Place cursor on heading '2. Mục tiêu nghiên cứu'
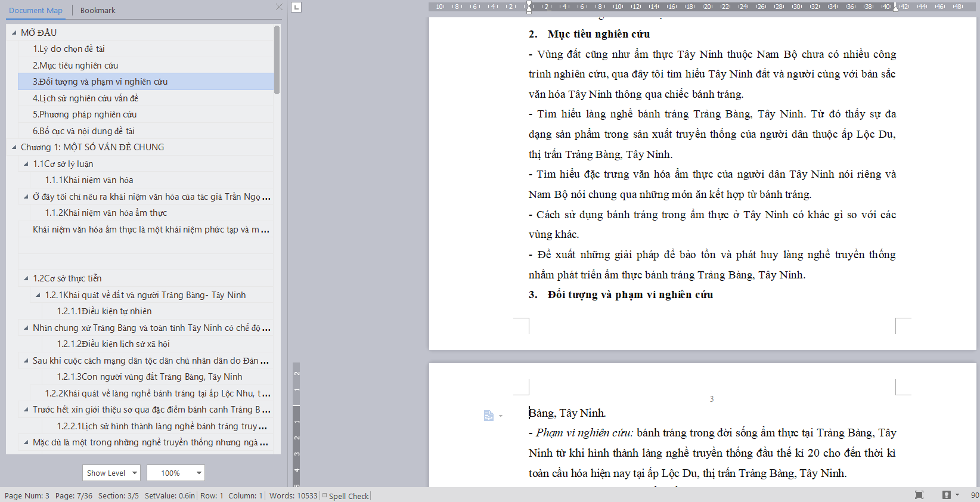 pos(589,35)
